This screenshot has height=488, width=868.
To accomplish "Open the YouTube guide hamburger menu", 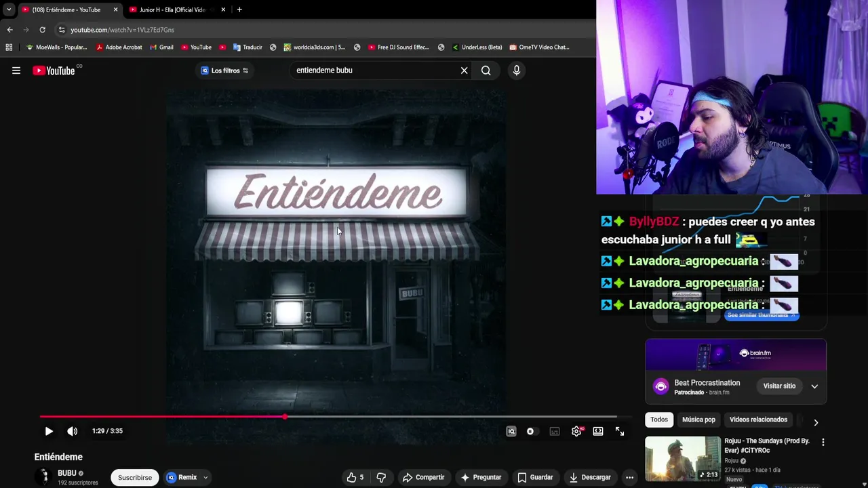I will (x=16, y=70).
